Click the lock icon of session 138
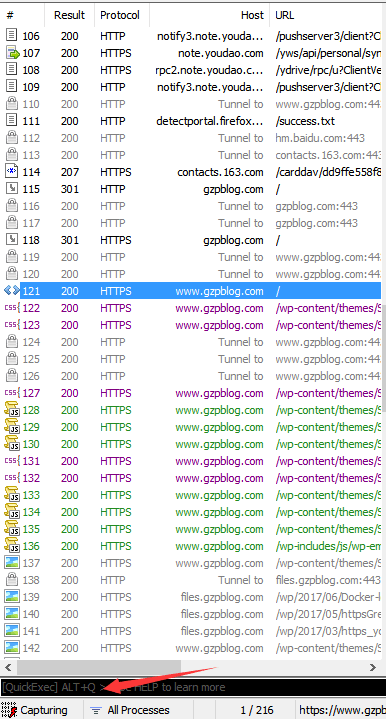This screenshot has width=386, height=719. 11,579
